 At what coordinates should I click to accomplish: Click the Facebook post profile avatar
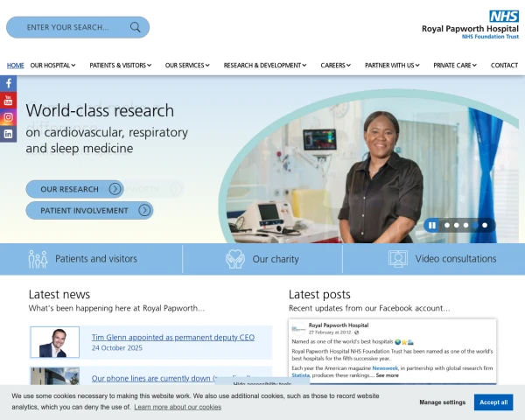tap(298, 329)
